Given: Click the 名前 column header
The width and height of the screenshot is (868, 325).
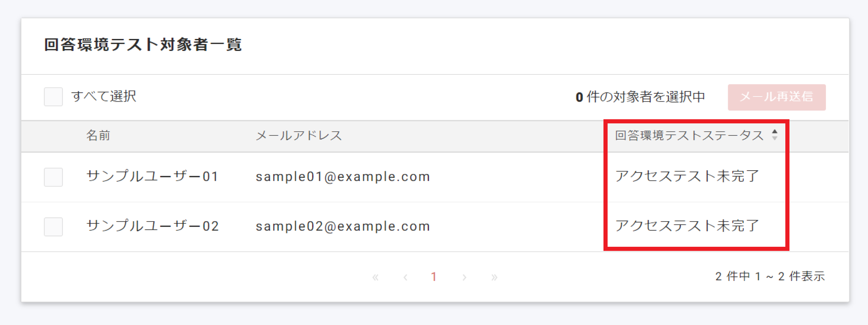Looking at the screenshot, I should [98, 135].
